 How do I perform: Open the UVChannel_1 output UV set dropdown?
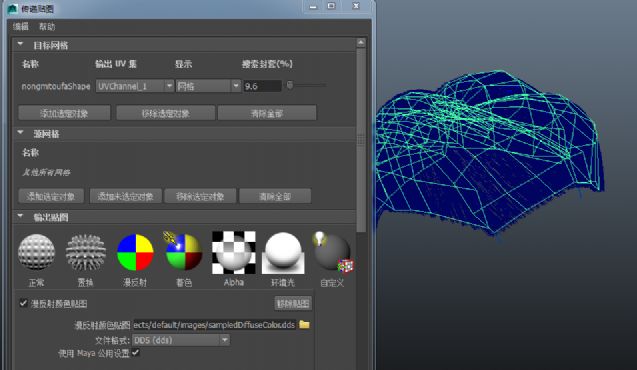coord(135,86)
